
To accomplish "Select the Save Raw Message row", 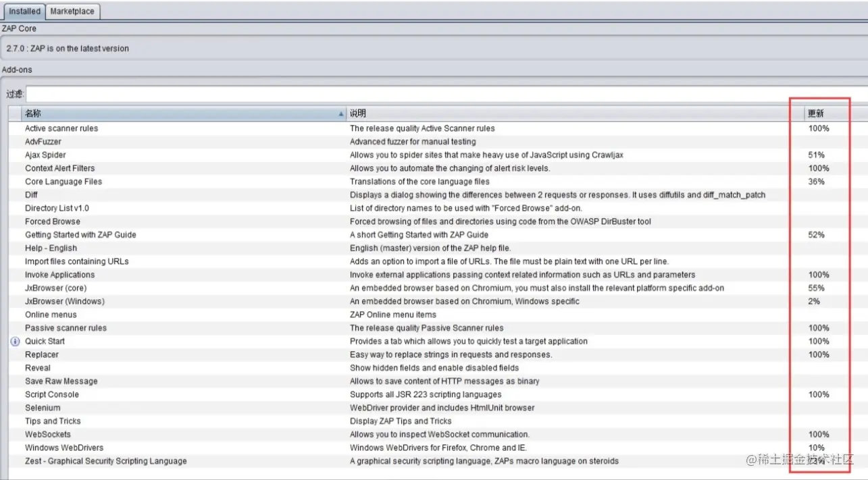I will click(438, 381).
